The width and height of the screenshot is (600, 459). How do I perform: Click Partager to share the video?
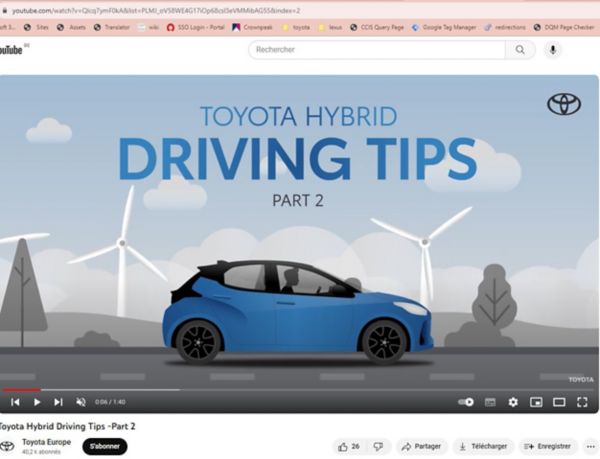421,446
